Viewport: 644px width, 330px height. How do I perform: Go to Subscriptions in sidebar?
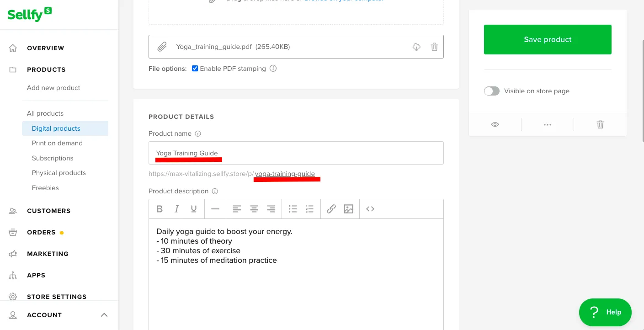(x=53, y=158)
